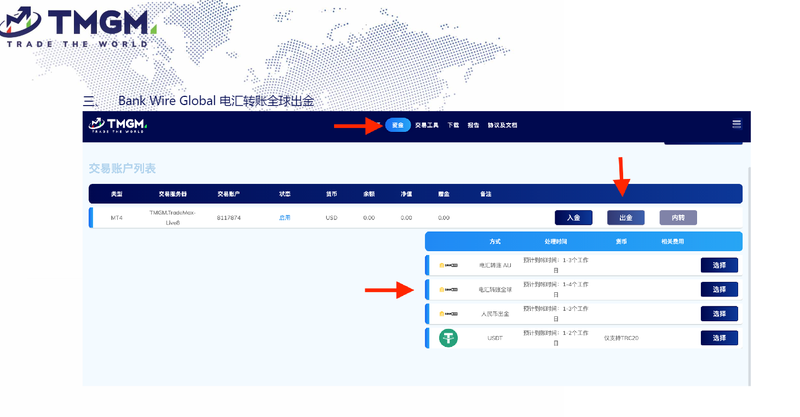Click 选择 for 电汇转账全球
Viewport: 800px width, 417px height.
click(x=719, y=289)
